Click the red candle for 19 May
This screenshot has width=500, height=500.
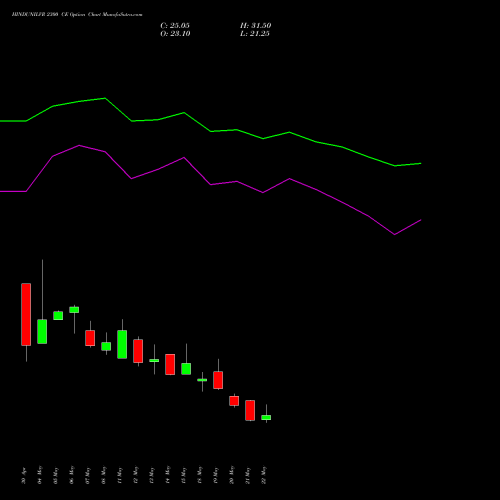pos(218,380)
